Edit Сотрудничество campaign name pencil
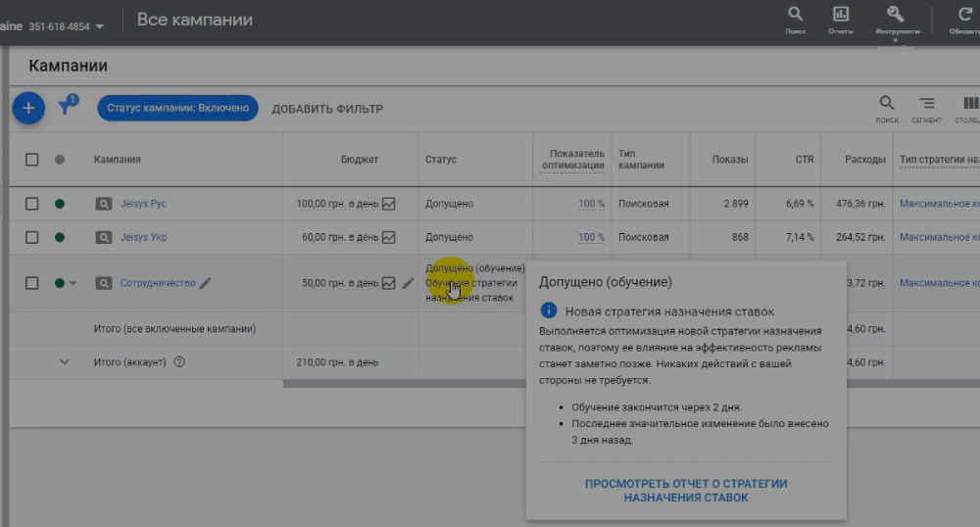 pyautogui.click(x=205, y=283)
